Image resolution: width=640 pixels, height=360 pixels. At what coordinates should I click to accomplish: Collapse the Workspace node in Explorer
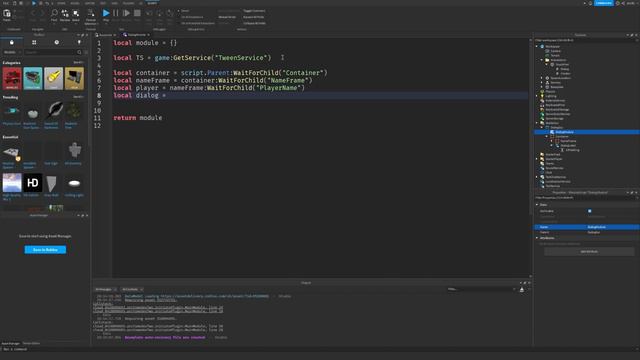pyautogui.click(x=537, y=47)
